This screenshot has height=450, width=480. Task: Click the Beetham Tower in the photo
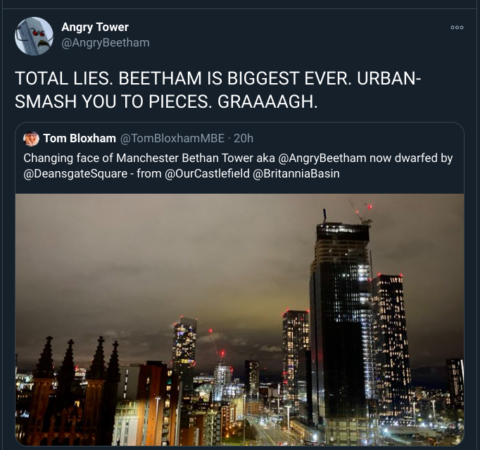pyautogui.click(x=184, y=347)
